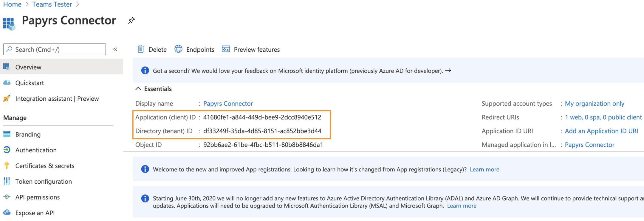The image size is (644, 221).
Task: Open the Overview menu item
Action: tap(61, 67)
